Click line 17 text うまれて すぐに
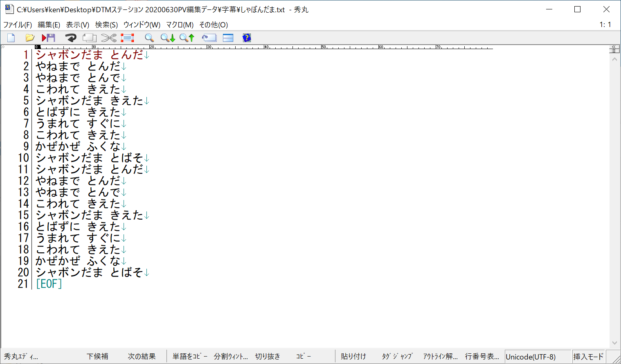The width and height of the screenshot is (621, 364). [x=78, y=238]
